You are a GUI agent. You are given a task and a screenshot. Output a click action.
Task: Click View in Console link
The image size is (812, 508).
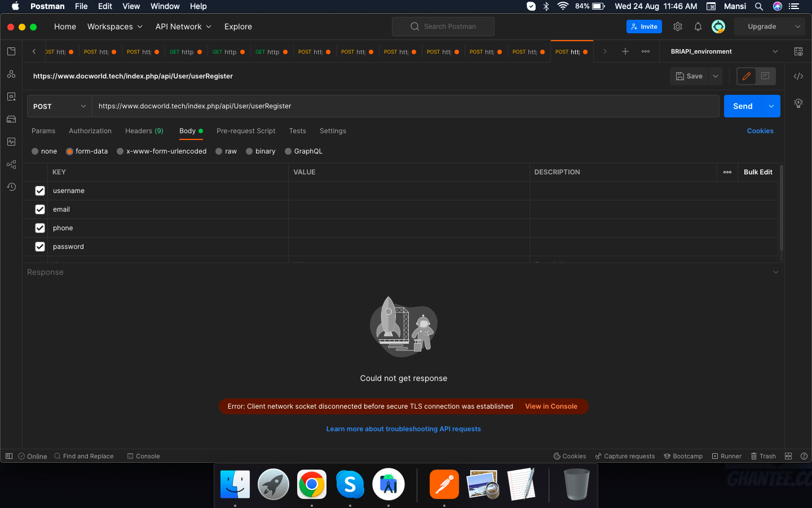coord(551,406)
